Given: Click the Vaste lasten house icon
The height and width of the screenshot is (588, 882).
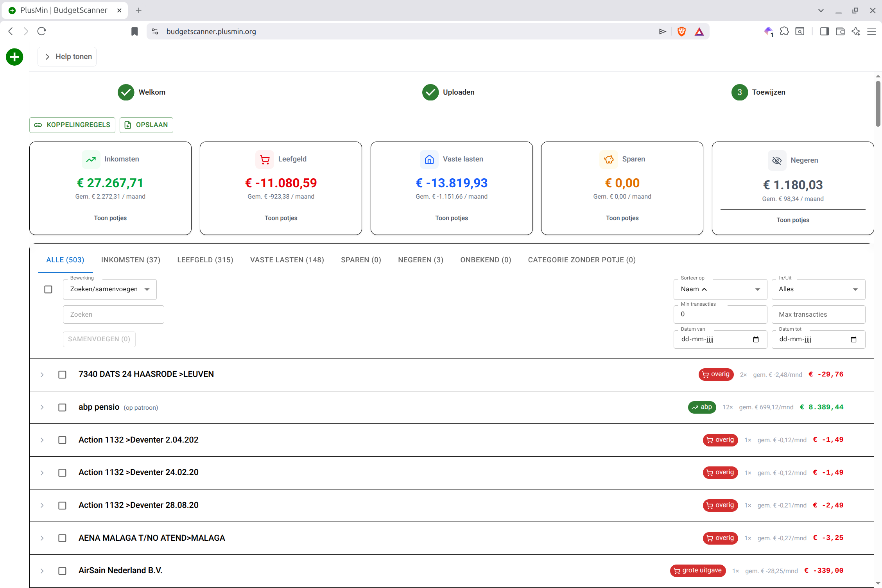Looking at the screenshot, I should click(x=429, y=159).
